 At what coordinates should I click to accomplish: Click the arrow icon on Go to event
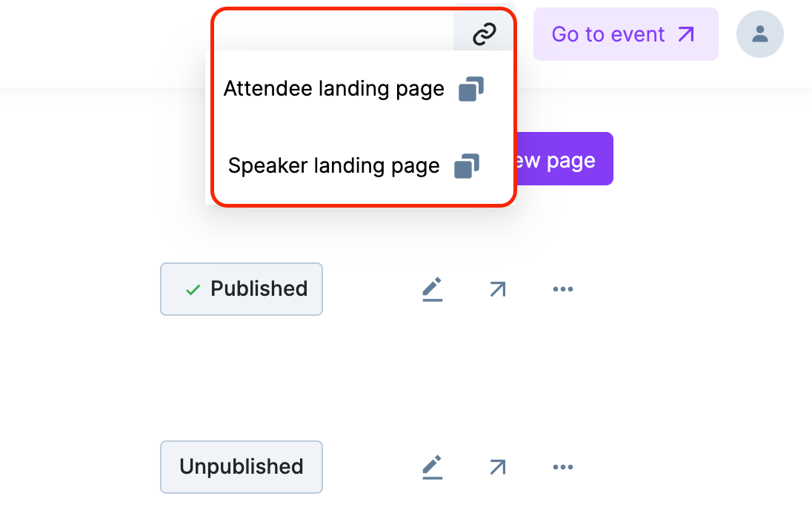686,34
